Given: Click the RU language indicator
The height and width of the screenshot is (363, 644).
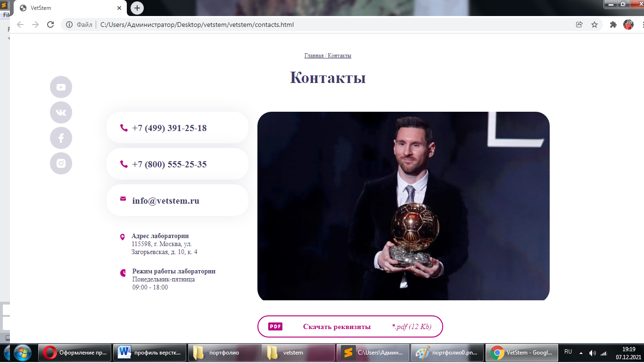Looking at the screenshot, I should pyautogui.click(x=568, y=352).
